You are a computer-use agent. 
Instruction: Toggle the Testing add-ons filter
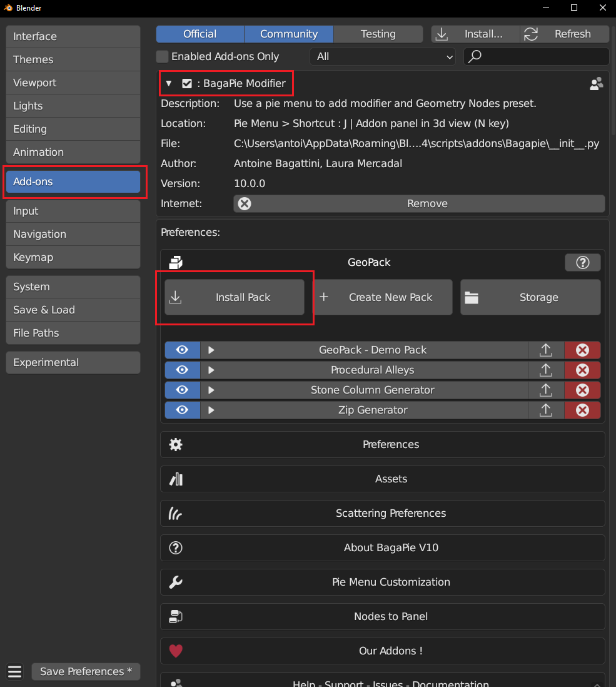click(378, 34)
